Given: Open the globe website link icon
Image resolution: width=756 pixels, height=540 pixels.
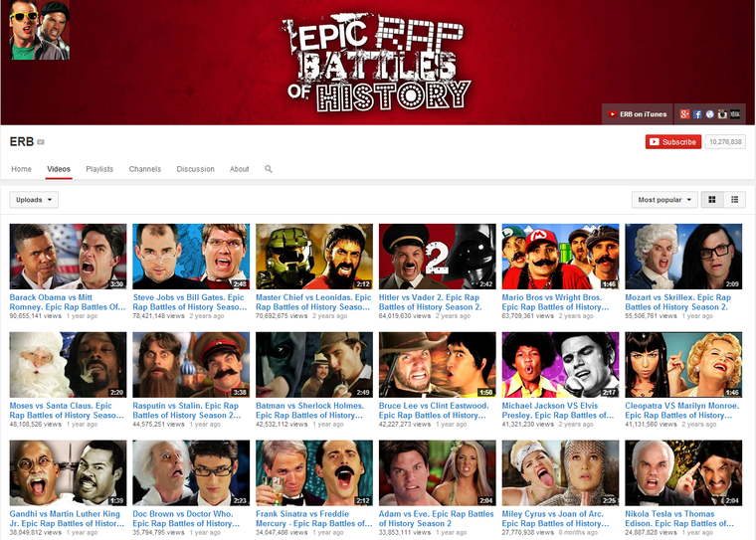Looking at the screenshot, I should pyautogui.click(x=709, y=114).
